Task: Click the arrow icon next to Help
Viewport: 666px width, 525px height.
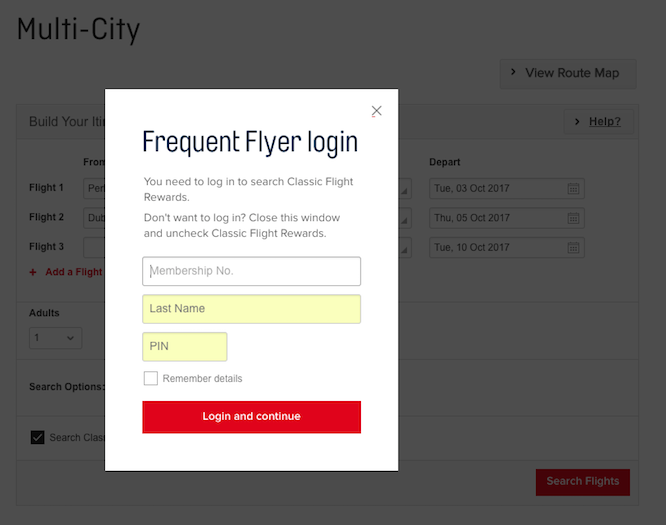Action: pos(577,122)
